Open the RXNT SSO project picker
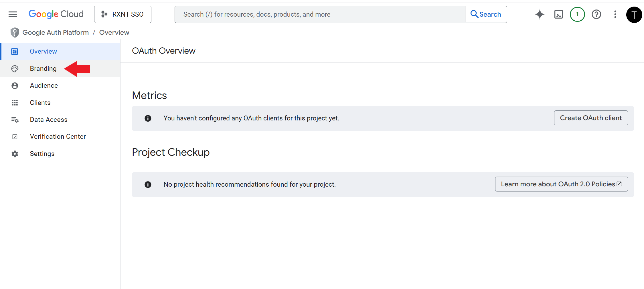The height and width of the screenshot is (289, 644). pyautogui.click(x=123, y=14)
